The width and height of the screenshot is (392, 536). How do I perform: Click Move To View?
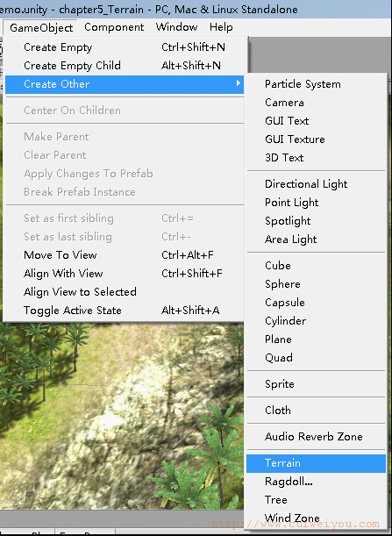[125, 255]
